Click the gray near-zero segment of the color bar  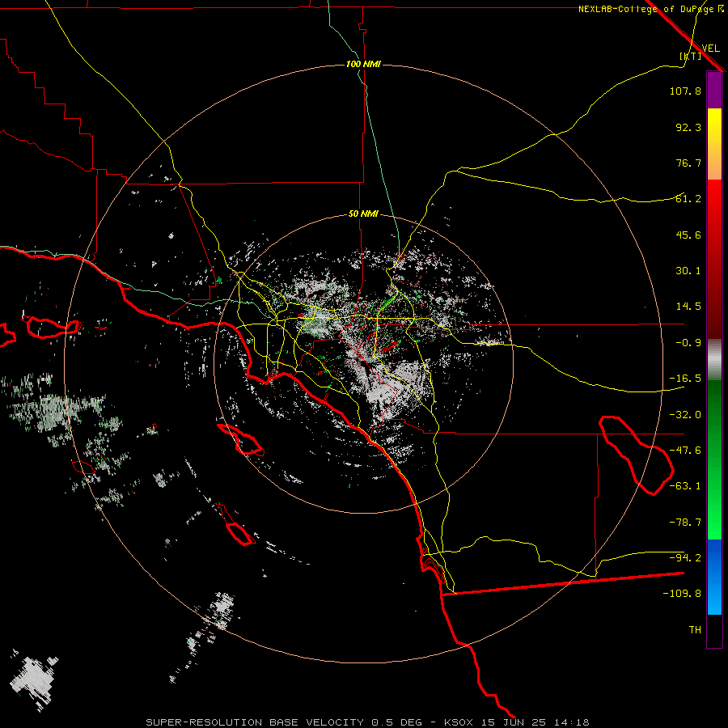coord(714,360)
